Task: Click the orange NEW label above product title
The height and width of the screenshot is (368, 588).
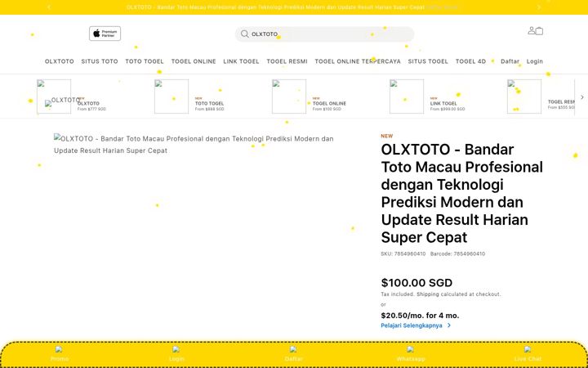Action: click(386, 136)
